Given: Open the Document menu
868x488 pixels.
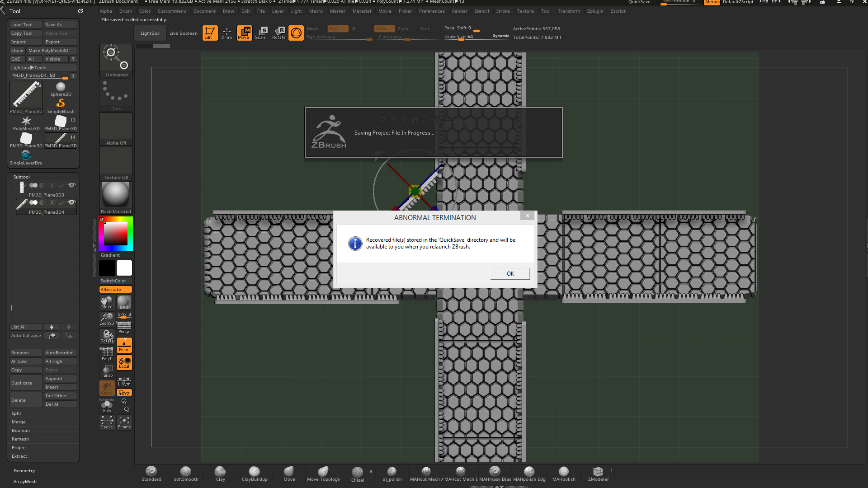Looking at the screenshot, I should coord(204,11).
